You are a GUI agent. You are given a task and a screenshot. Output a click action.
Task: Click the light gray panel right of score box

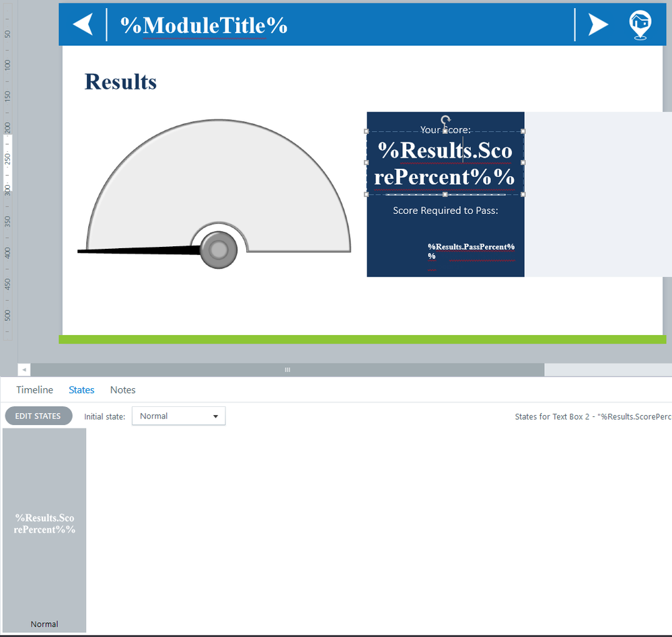[598, 194]
